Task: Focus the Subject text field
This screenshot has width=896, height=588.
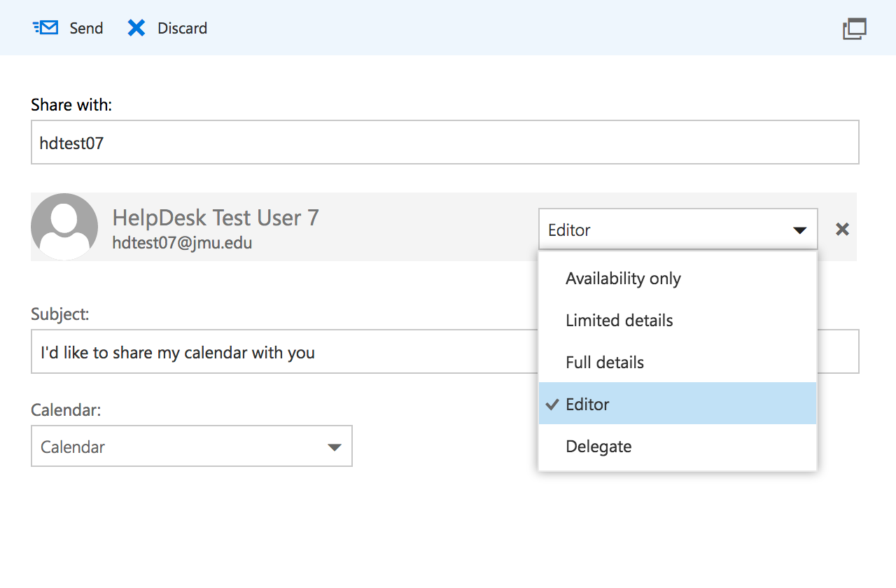Action: (280, 352)
